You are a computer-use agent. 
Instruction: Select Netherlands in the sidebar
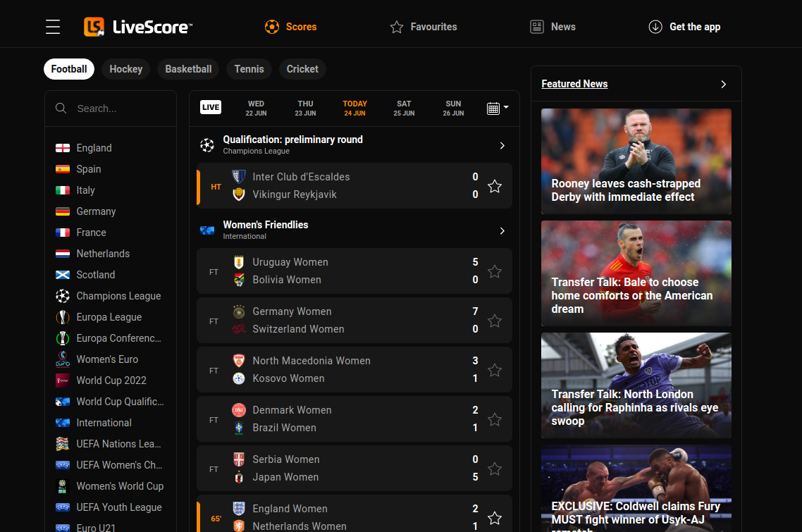[103, 254]
